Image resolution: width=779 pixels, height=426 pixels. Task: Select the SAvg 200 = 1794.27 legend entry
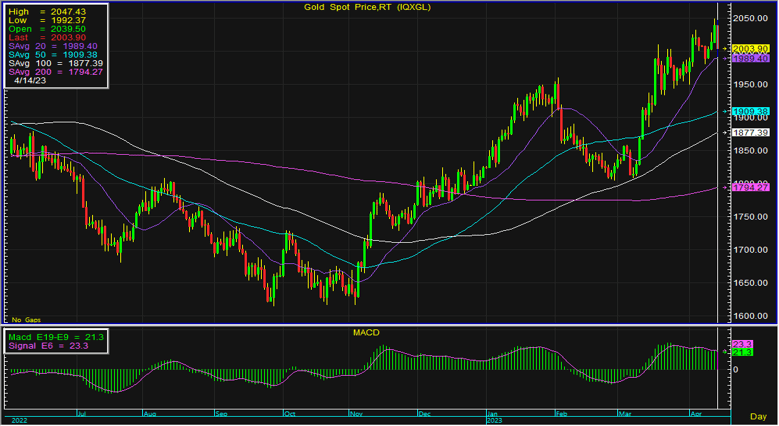click(x=56, y=72)
